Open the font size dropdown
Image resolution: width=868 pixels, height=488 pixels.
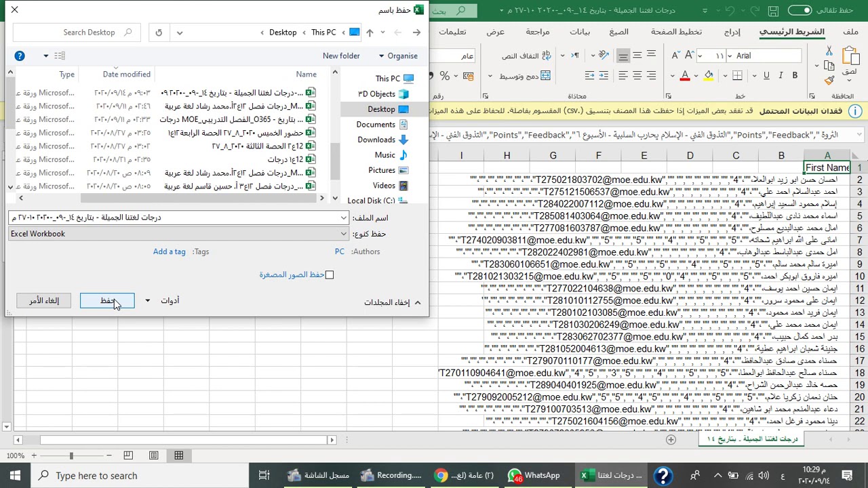click(x=700, y=56)
